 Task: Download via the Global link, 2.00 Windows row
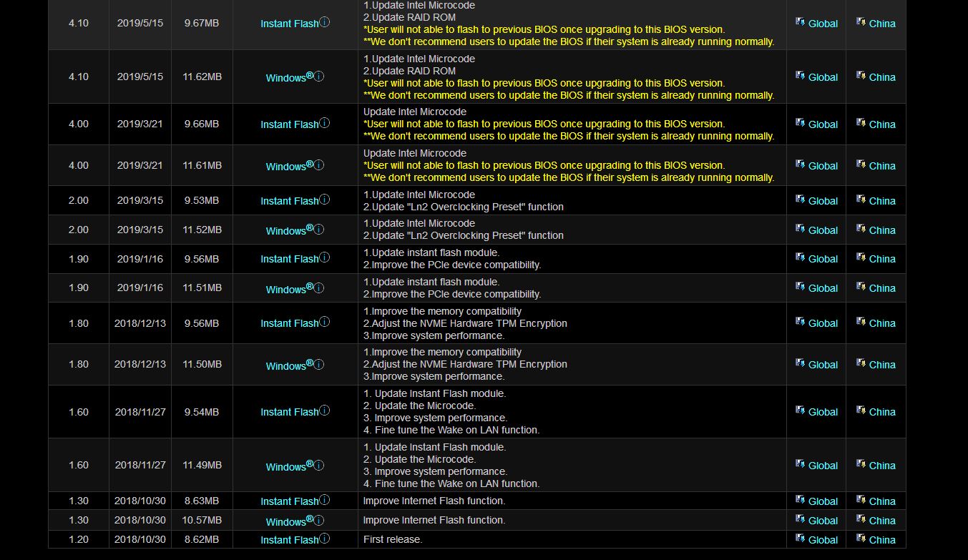[x=823, y=230]
